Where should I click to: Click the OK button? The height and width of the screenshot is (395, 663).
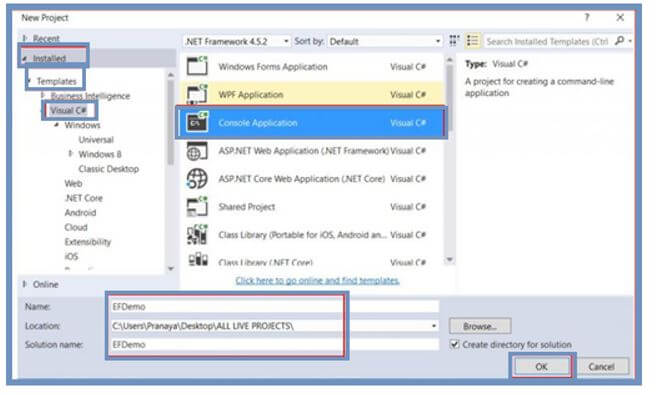coord(541,366)
